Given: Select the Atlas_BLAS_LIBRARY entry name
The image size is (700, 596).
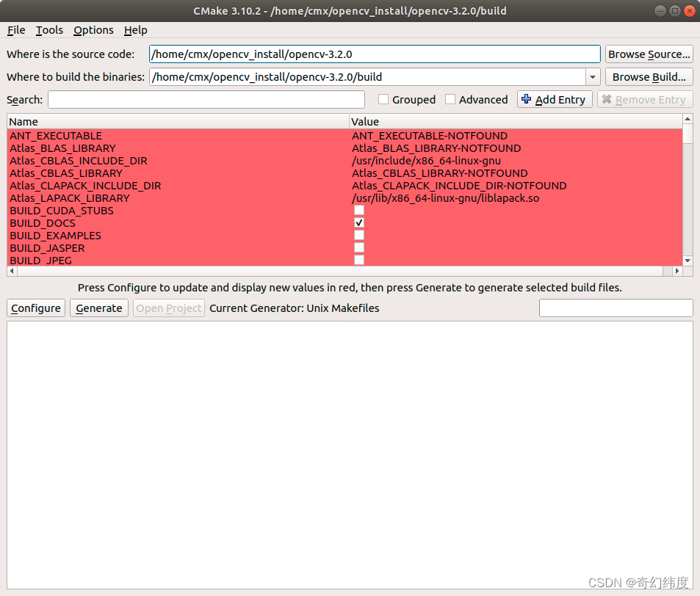Looking at the screenshot, I should coord(62,148).
